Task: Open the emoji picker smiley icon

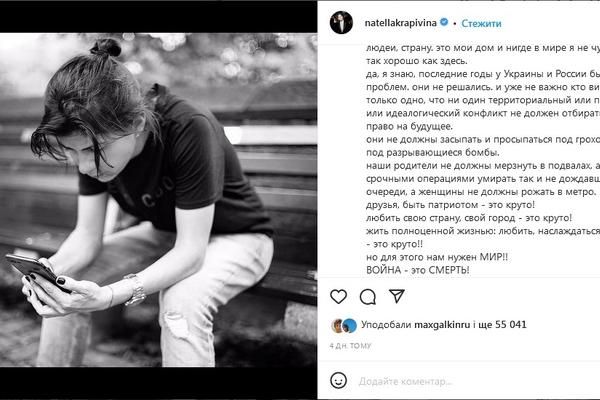Action: (338, 380)
